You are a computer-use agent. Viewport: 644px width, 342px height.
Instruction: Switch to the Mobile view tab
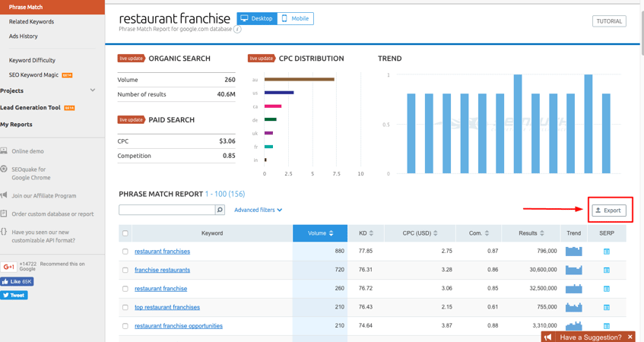(295, 18)
